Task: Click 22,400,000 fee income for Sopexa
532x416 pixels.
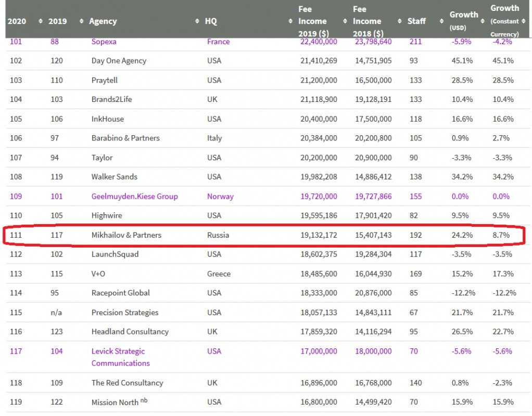Action: pos(319,42)
